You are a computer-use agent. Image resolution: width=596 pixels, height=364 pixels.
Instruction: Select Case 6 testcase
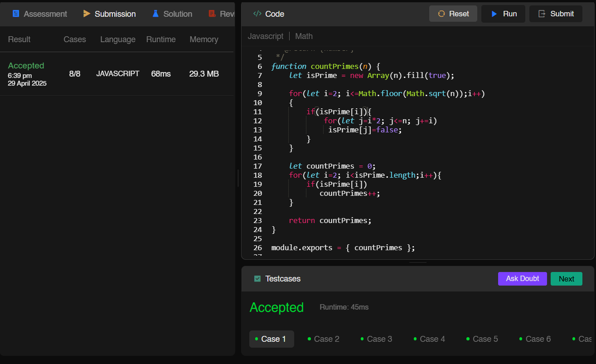(x=534, y=339)
